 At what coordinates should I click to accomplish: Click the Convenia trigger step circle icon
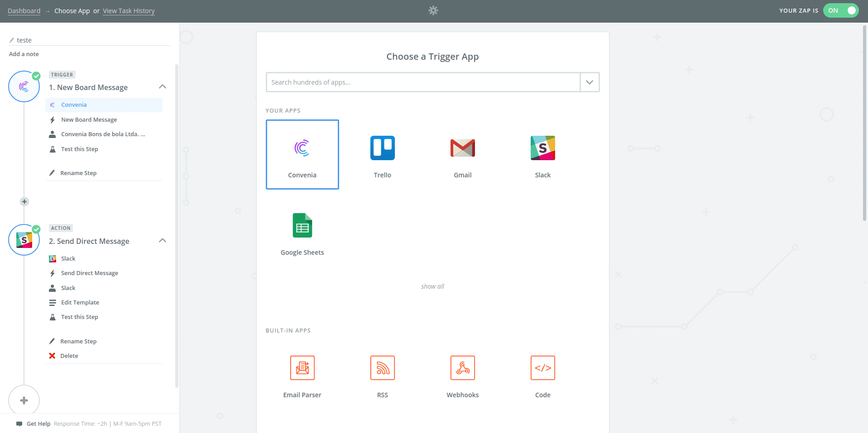coord(24,86)
